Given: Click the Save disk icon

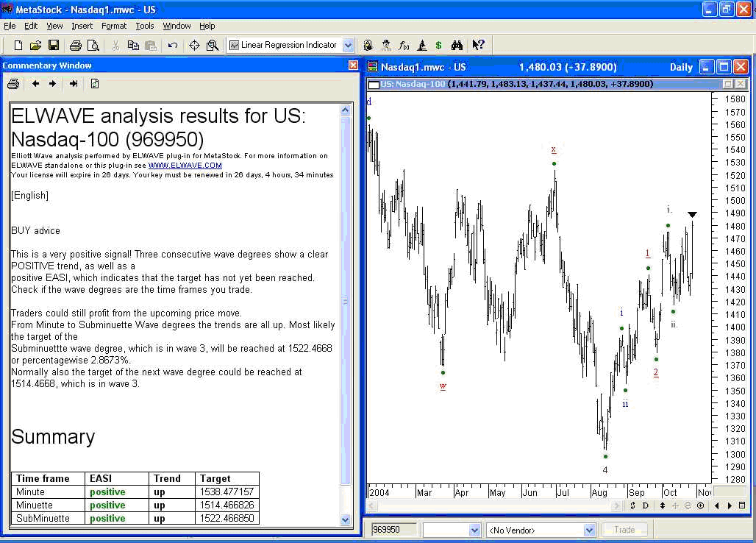Looking at the screenshot, I should tap(54, 46).
